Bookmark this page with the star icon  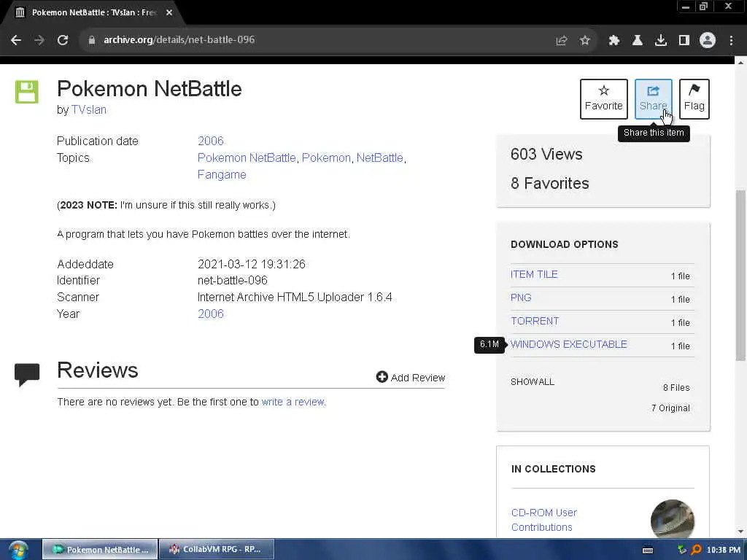(585, 41)
